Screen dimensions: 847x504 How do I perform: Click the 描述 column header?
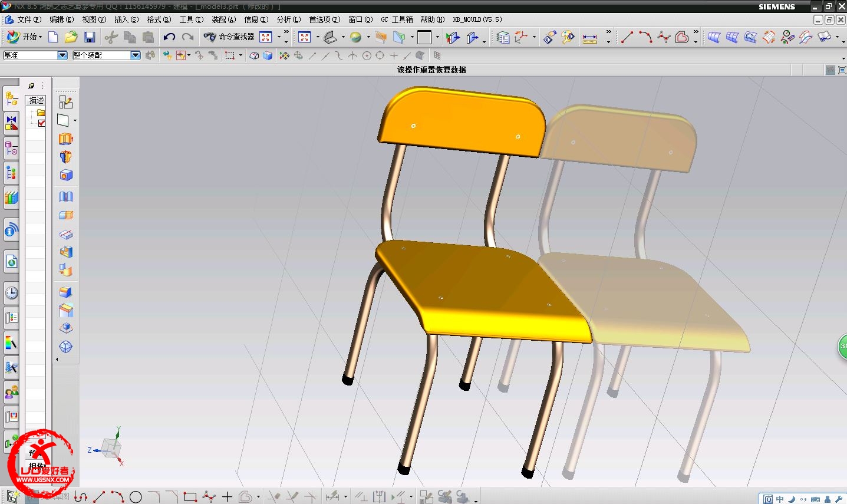tap(37, 100)
